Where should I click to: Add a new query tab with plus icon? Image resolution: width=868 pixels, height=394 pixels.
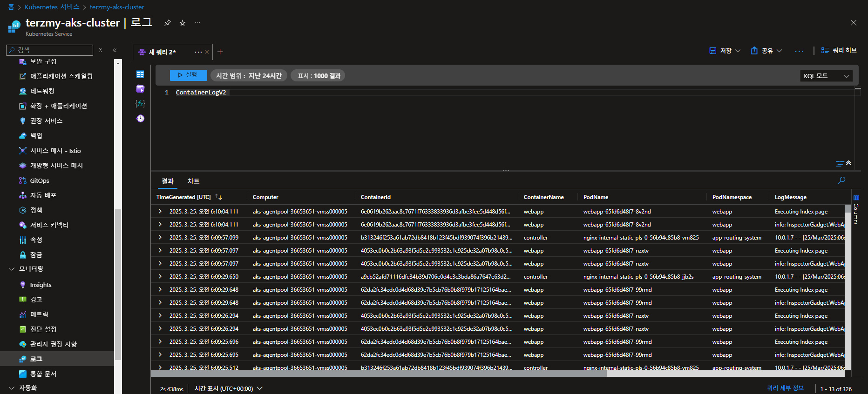220,52
